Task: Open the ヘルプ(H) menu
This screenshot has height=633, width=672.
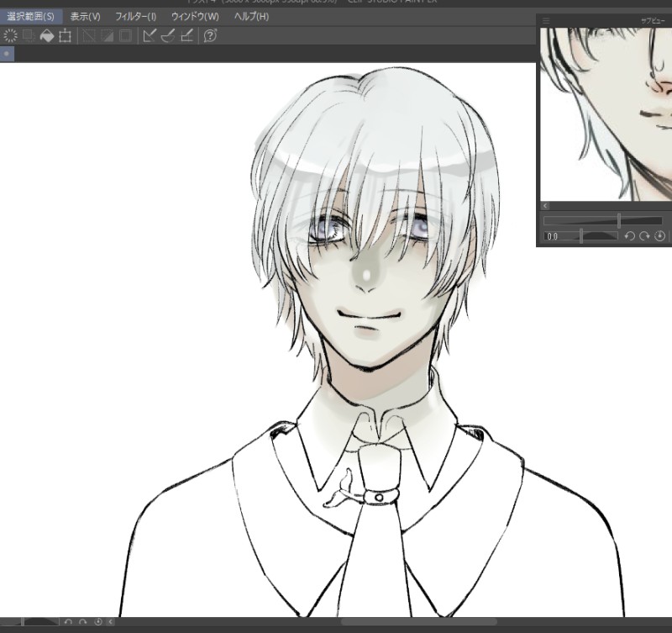Action: [x=251, y=17]
